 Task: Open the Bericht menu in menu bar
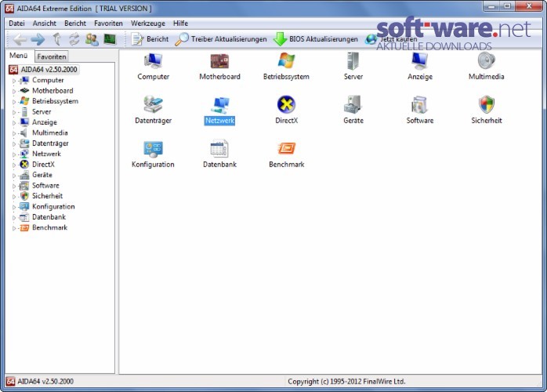tap(75, 24)
